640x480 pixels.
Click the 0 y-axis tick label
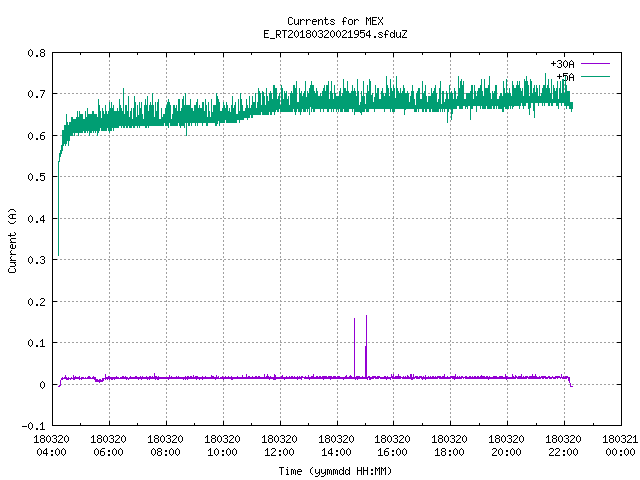pos(42,384)
